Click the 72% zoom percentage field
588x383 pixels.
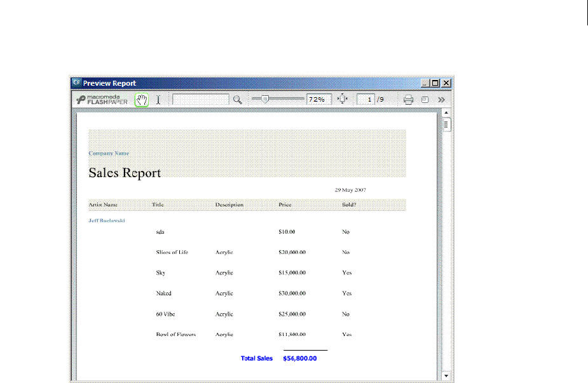tap(318, 99)
